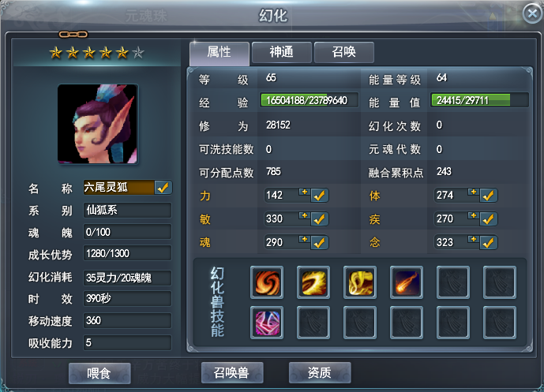Click the chain link icon above stars
This screenshot has width=544, height=392.
click(73, 34)
